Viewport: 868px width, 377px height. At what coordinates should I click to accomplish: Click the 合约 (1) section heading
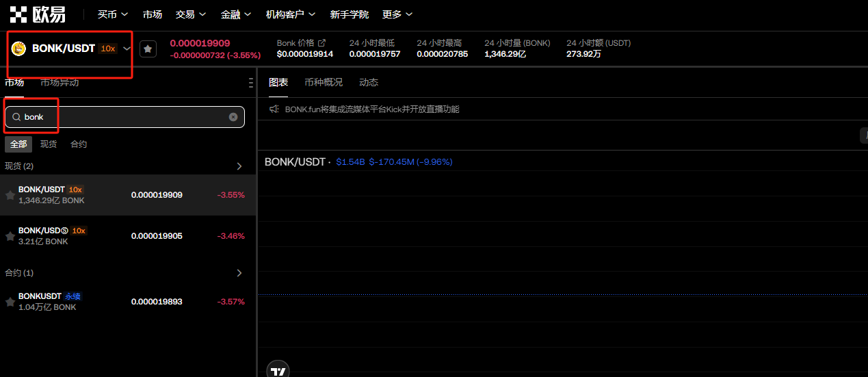pyautogui.click(x=19, y=273)
